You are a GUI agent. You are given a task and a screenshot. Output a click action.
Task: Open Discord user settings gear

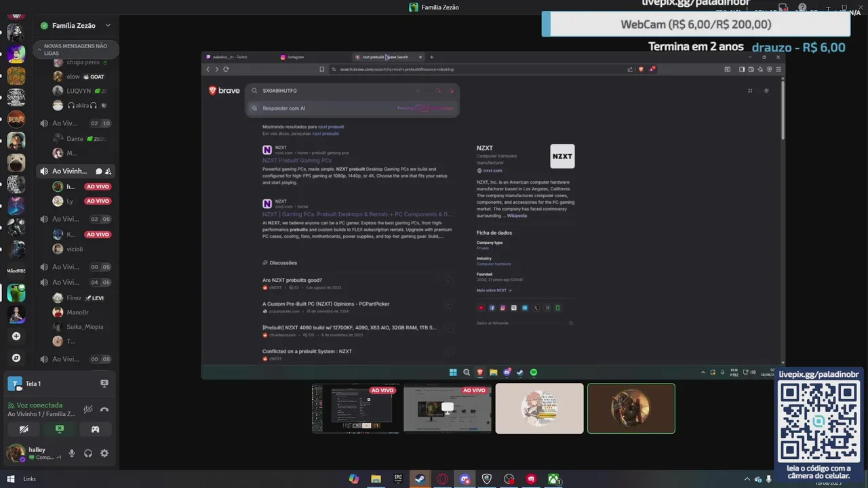pyautogui.click(x=104, y=453)
